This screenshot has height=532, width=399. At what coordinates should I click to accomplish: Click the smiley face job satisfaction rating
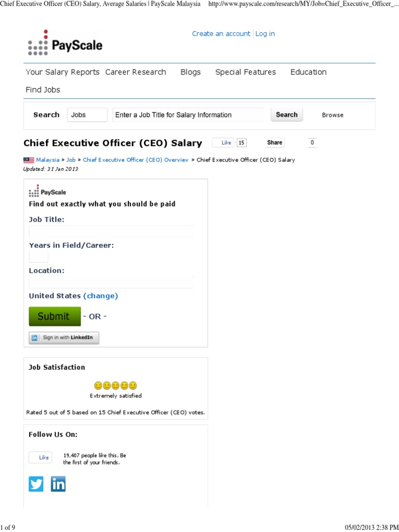click(x=115, y=385)
